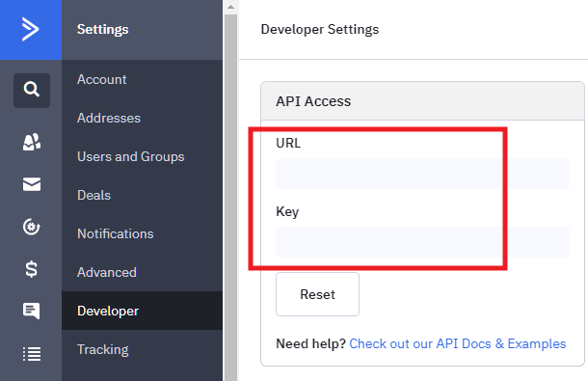588x381 pixels.
Task: Select Developer settings item
Action: [x=142, y=311]
